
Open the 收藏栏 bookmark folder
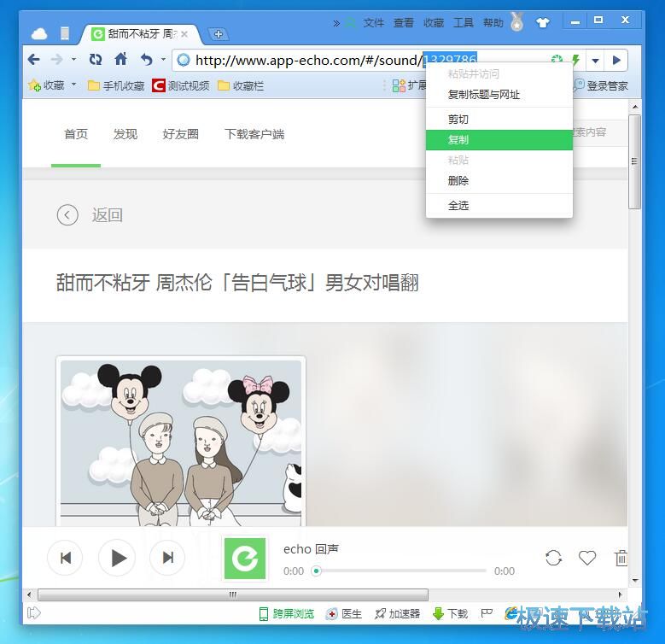point(241,86)
